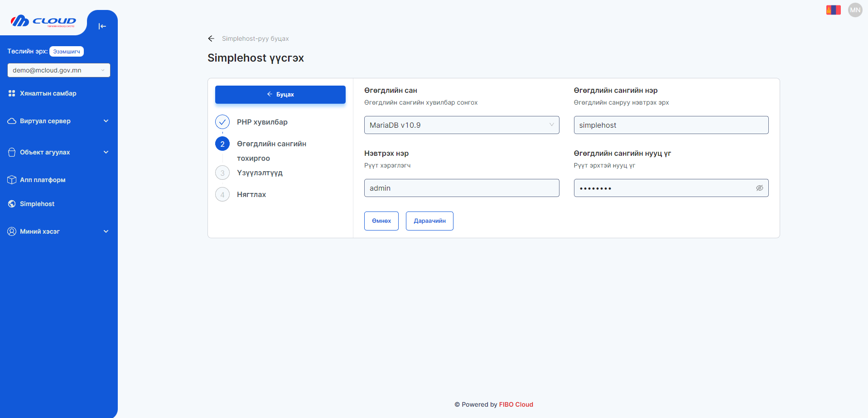This screenshot has width=868, height=418.
Task: Click the Виртуал сервер cloud icon
Action: point(11,120)
